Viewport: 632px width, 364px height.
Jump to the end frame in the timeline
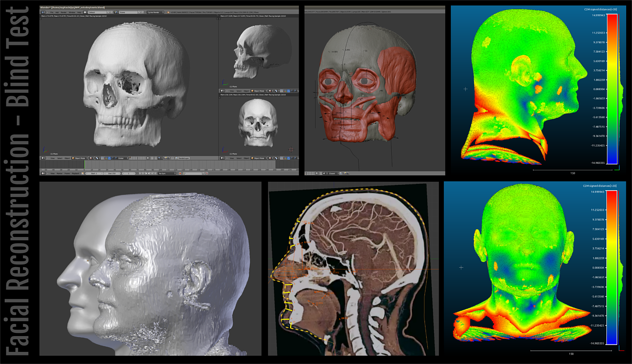[155, 173]
